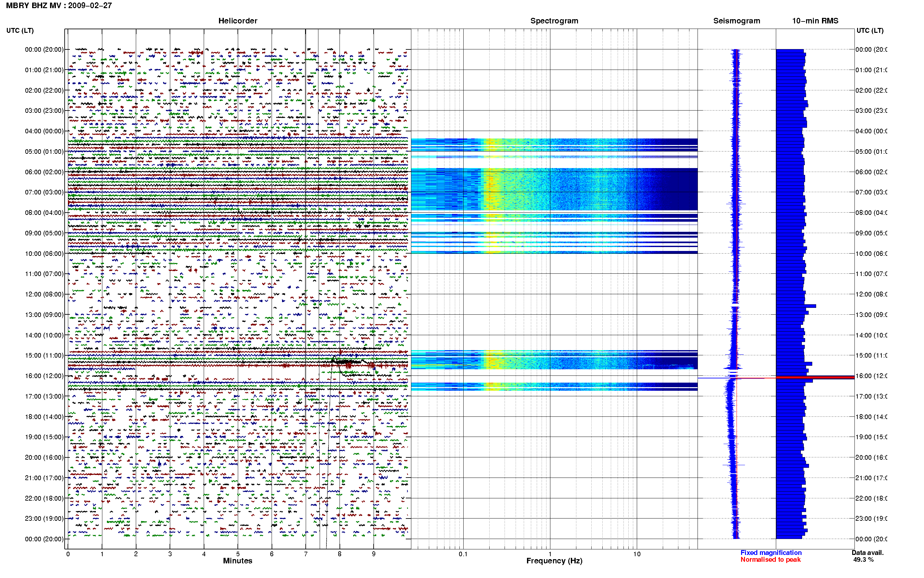Click the 'Minutes' axis title
The width and height of the screenshot is (924, 578).
click(237, 561)
